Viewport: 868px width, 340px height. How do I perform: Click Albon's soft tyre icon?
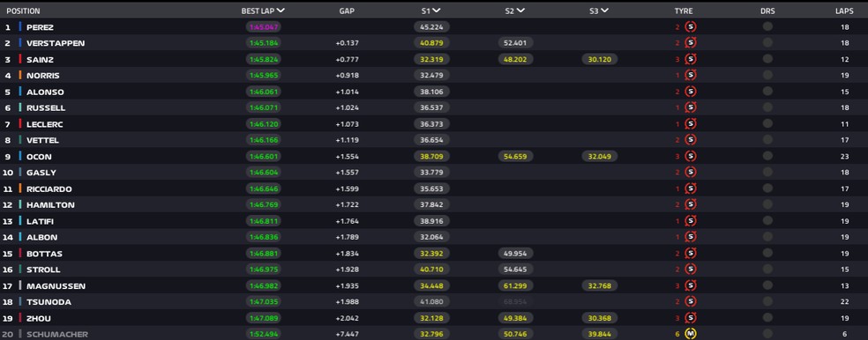click(x=691, y=237)
